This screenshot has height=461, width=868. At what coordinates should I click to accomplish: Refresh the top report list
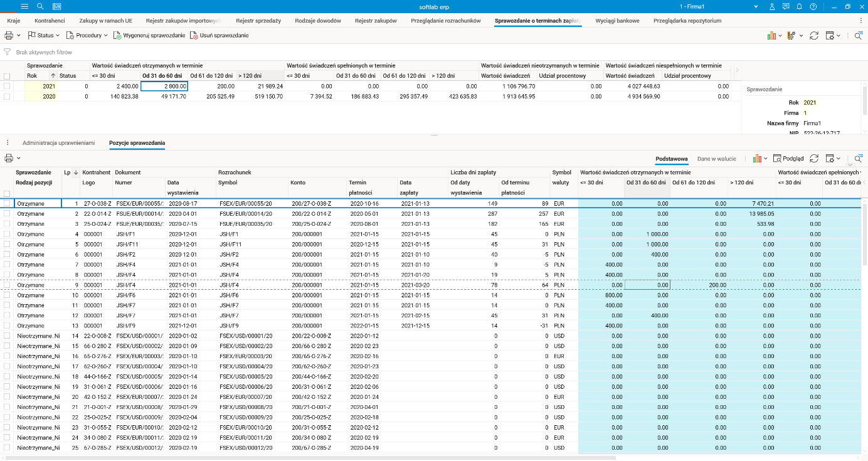coord(814,36)
